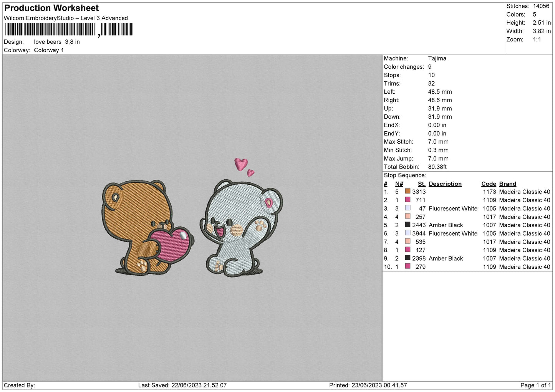Click the Code column header
The width and height of the screenshot is (555, 392).
click(x=489, y=184)
